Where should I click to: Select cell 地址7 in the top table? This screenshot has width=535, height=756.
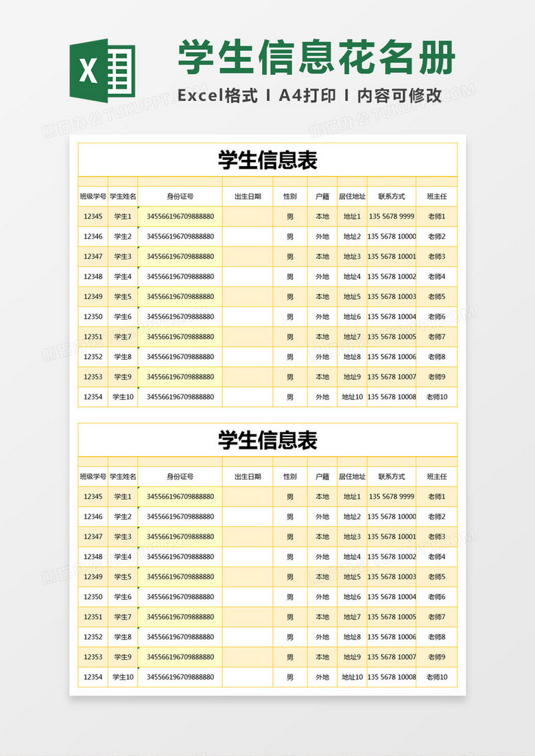(353, 337)
